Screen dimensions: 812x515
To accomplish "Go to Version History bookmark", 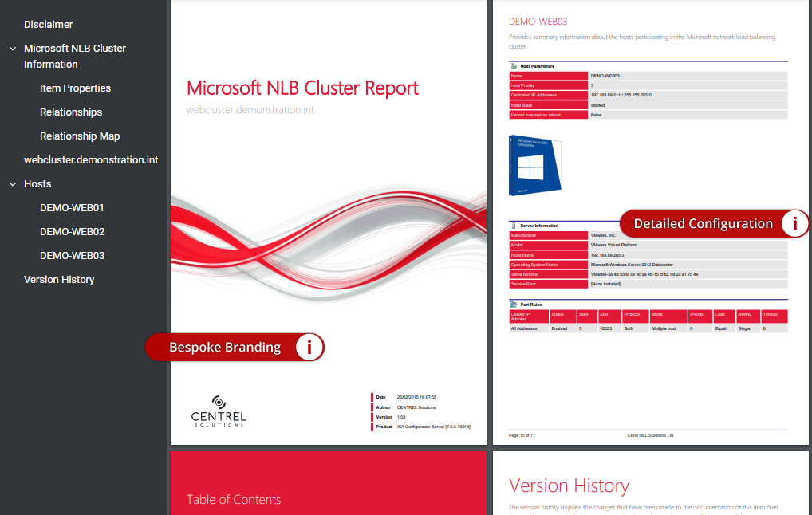I will pyautogui.click(x=59, y=280).
